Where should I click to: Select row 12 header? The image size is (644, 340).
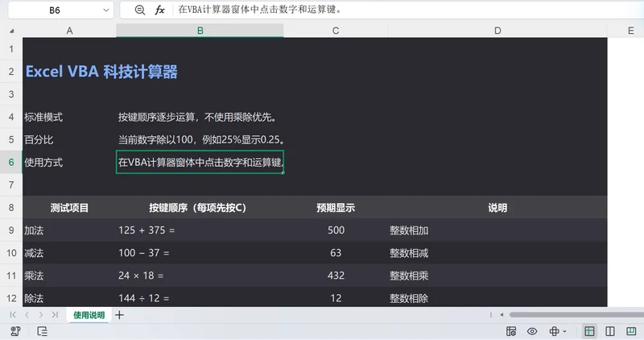pyautogui.click(x=11, y=297)
